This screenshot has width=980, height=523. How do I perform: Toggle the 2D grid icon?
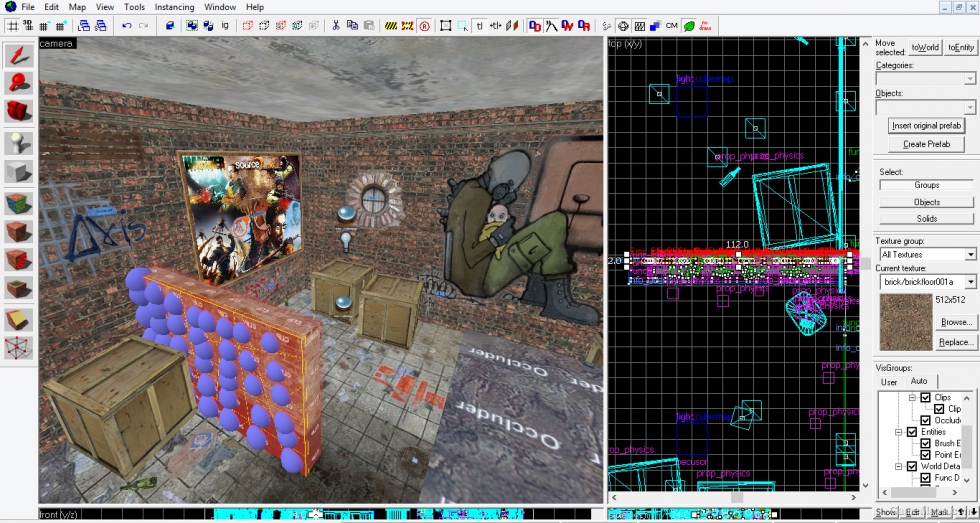coord(12,26)
